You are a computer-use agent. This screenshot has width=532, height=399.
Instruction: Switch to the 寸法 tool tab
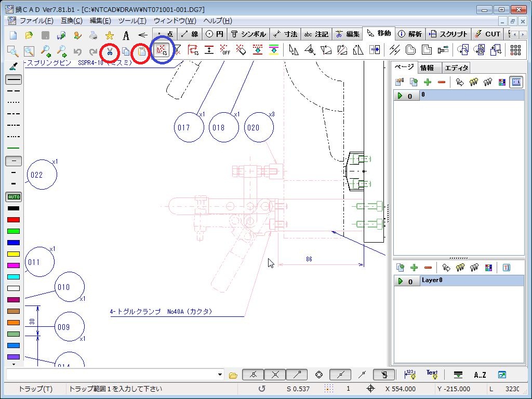[x=285, y=34]
